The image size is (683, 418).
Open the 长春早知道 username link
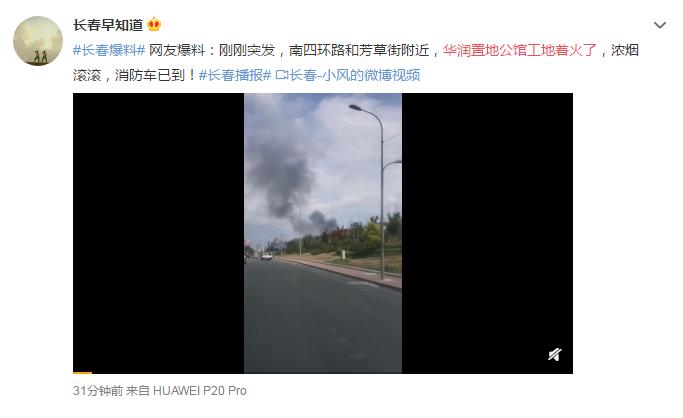coord(108,25)
